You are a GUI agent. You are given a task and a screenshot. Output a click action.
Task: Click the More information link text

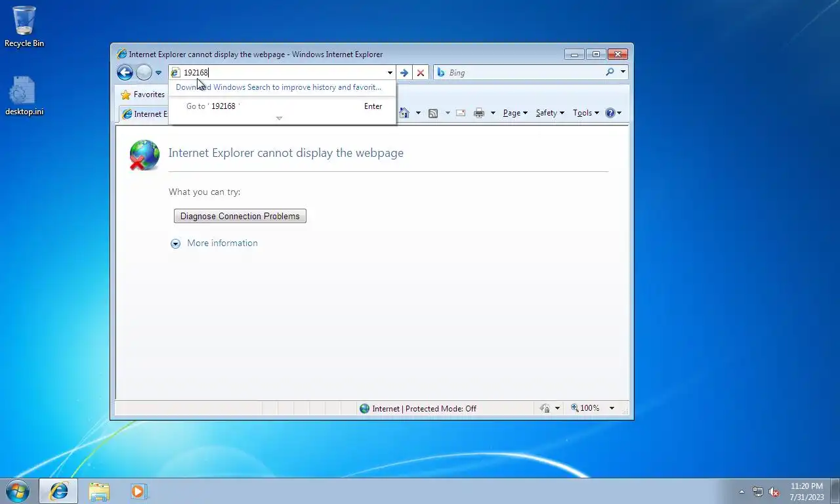click(222, 243)
